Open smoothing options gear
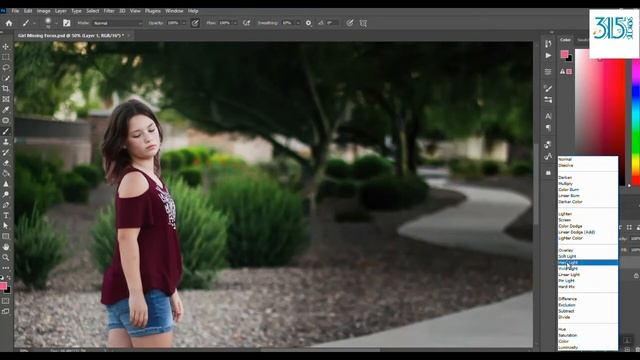The width and height of the screenshot is (640, 360). 309,23
